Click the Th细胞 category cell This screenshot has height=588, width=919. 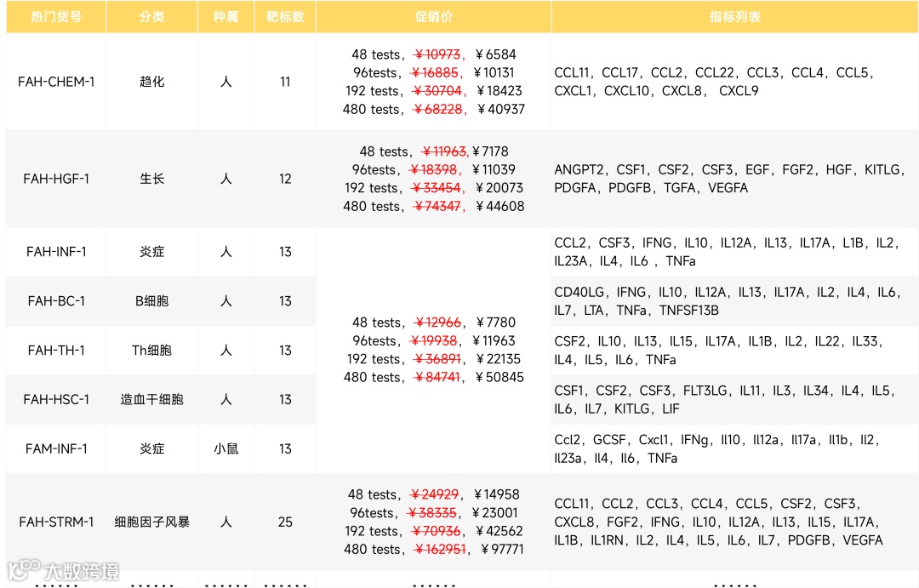pos(151,350)
